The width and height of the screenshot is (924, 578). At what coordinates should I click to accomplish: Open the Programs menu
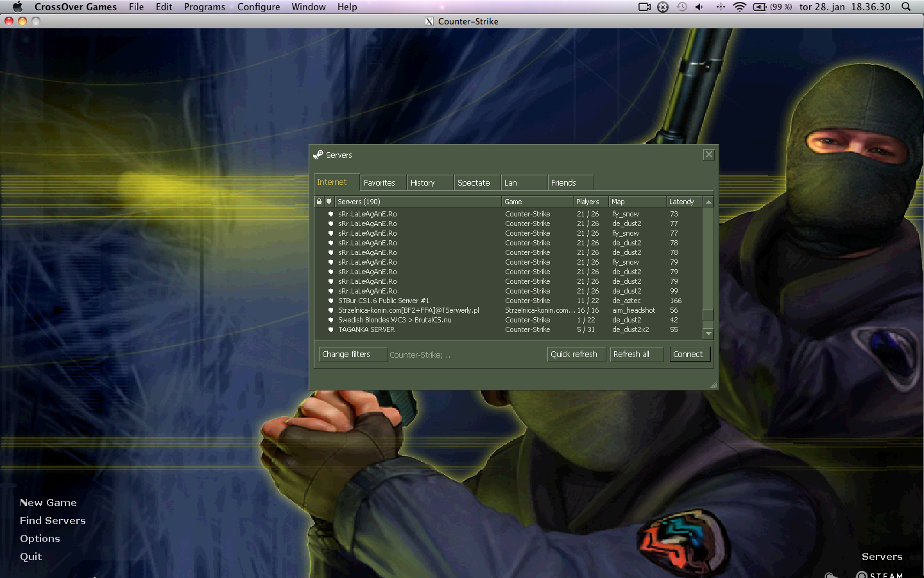[x=204, y=7]
